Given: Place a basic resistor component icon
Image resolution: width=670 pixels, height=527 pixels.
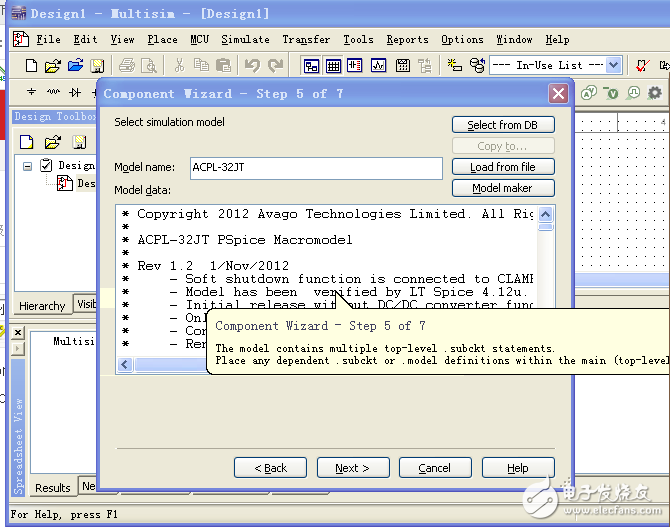Looking at the screenshot, I should click(x=53, y=92).
